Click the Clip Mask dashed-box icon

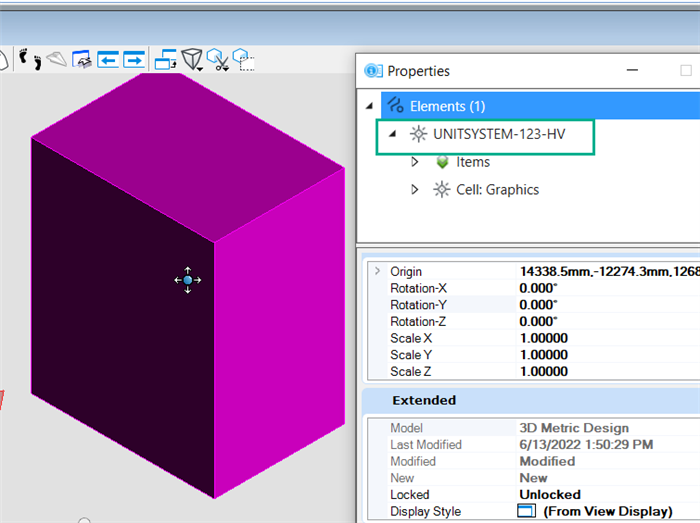pos(243,60)
